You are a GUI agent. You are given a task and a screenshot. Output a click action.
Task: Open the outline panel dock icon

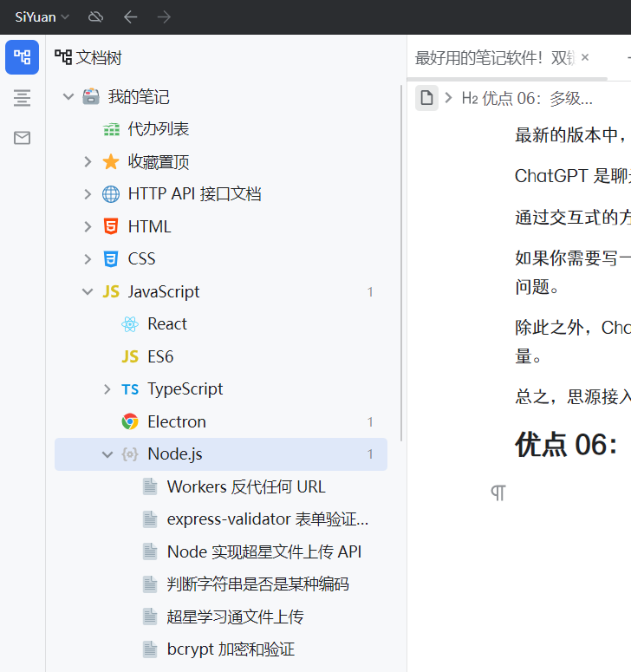(x=22, y=98)
